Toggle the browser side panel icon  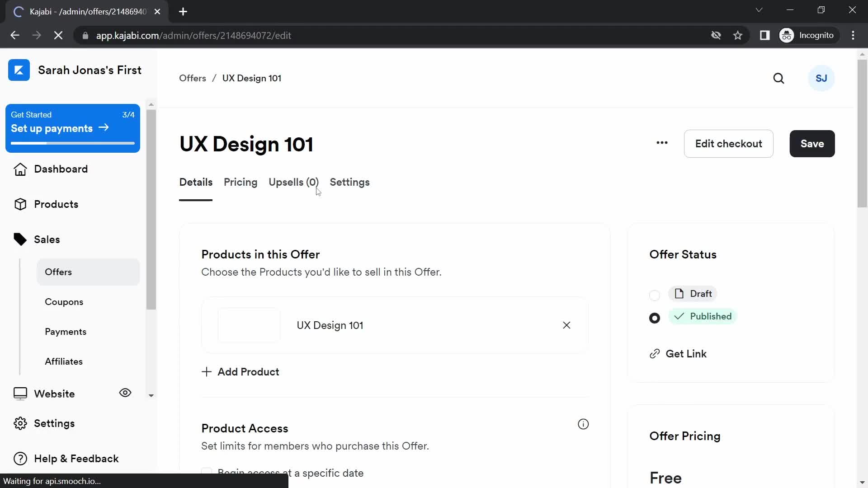tap(764, 35)
